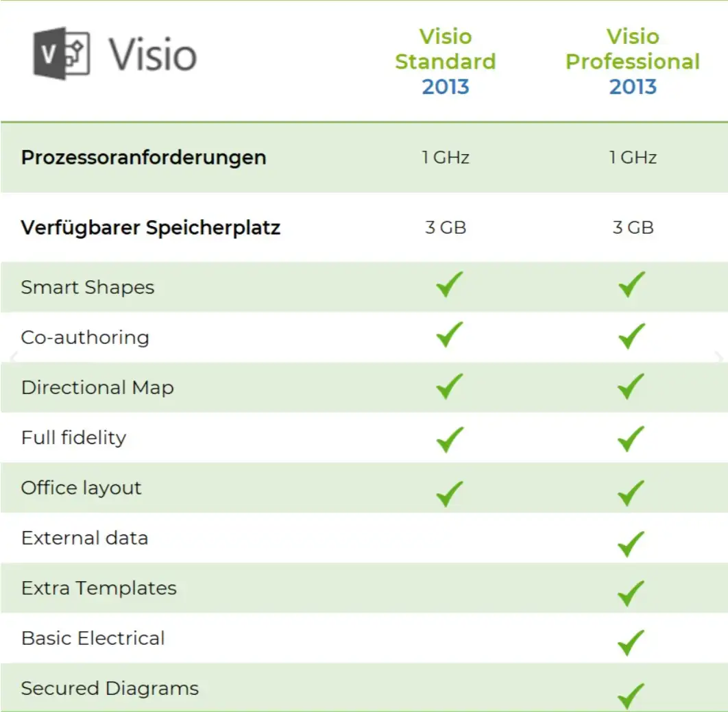This screenshot has height=712, width=728.
Task: Click Extra Templates checkmark in Professional column
Action: click(x=631, y=593)
